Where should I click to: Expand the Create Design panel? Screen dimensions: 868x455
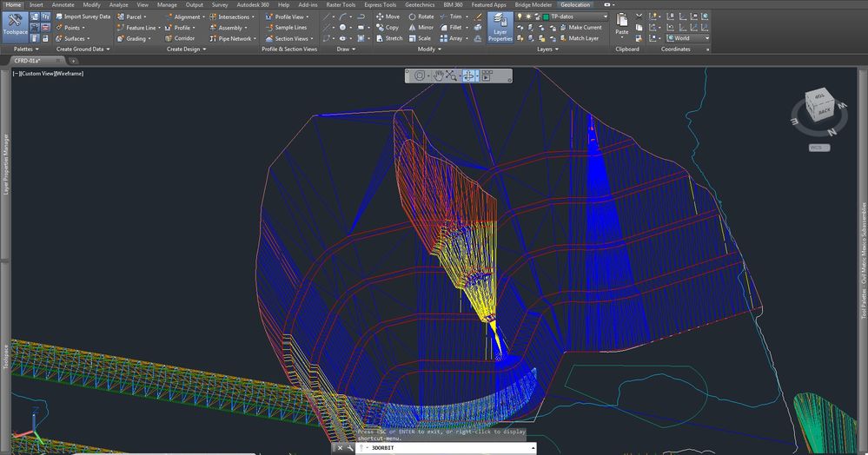tap(186, 49)
